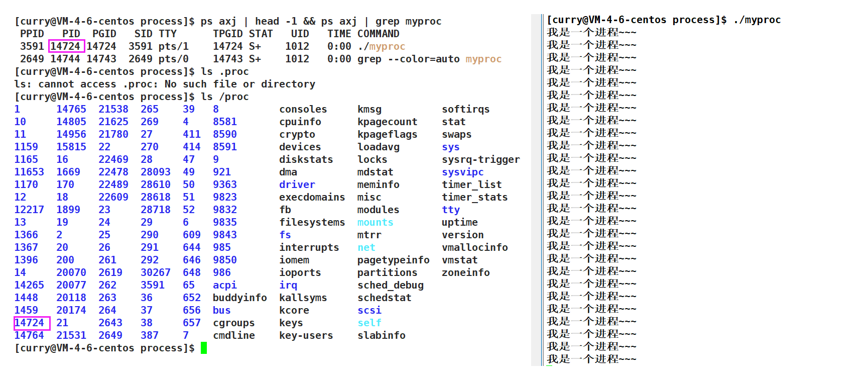The image size is (868, 376).
Task: Select the 'zoneinfo' entry
Action: click(465, 273)
